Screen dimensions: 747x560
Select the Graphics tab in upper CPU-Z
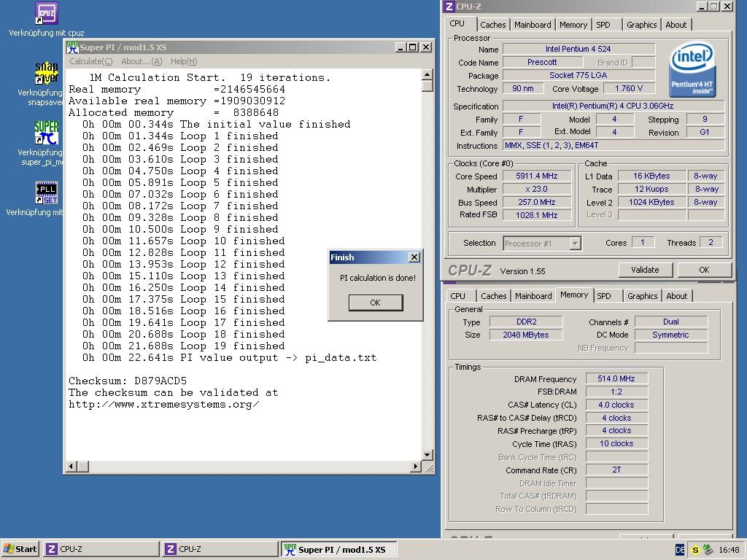tap(641, 25)
